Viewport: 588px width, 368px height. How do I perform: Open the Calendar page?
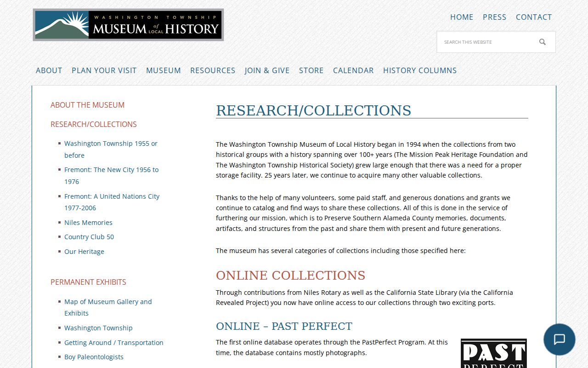pos(353,70)
